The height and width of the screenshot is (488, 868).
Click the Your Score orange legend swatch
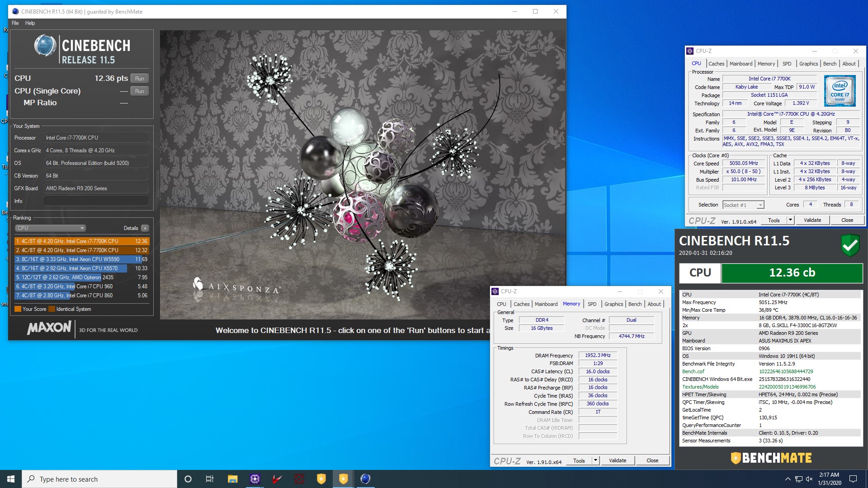coord(18,309)
